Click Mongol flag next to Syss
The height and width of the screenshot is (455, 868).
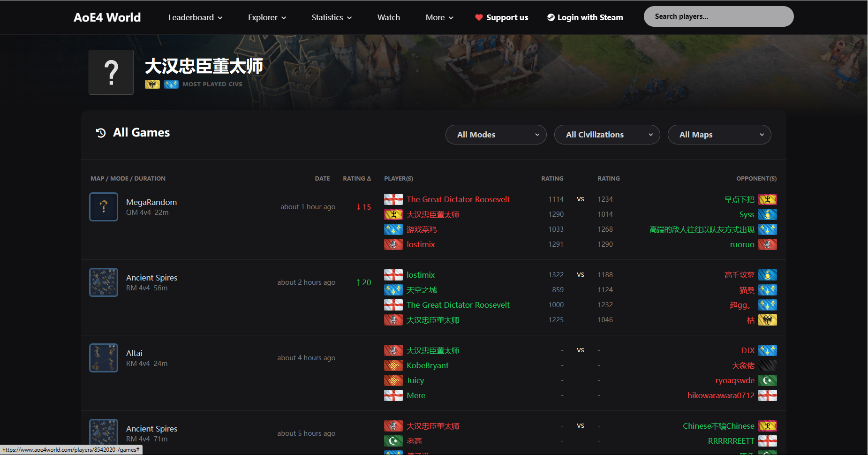[x=768, y=214]
